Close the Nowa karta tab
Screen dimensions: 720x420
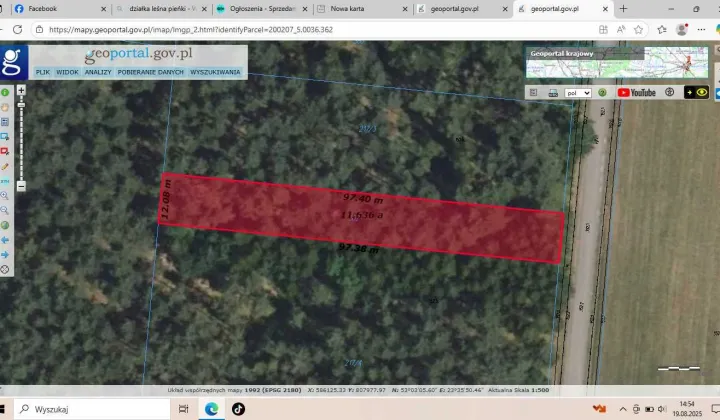[405, 9]
